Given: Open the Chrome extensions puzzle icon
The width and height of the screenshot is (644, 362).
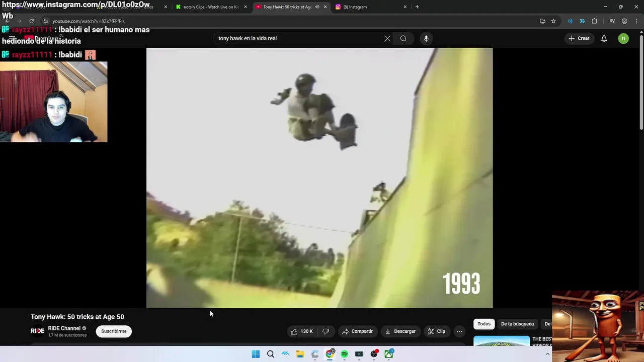Looking at the screenshot, I should [595, 21].
